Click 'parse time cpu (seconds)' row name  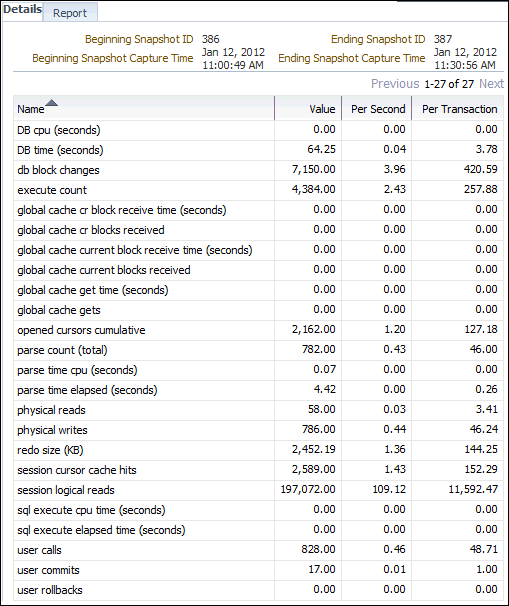coord(77,370)
